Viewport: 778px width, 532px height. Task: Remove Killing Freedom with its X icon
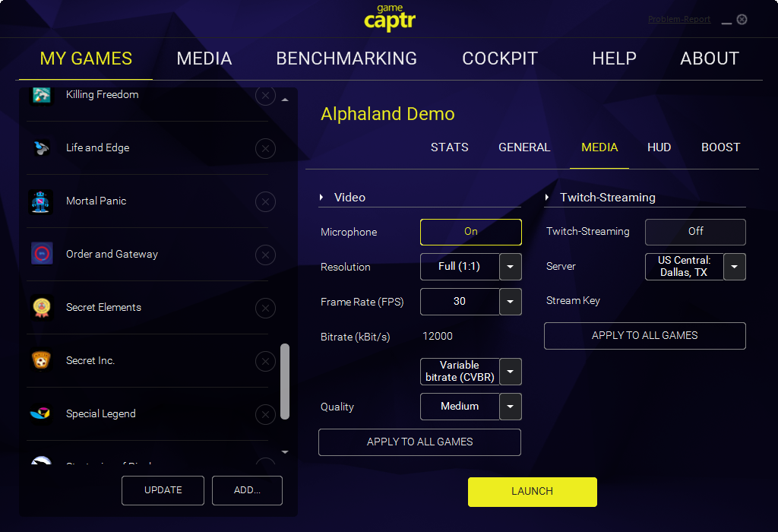tap(265, 95)
